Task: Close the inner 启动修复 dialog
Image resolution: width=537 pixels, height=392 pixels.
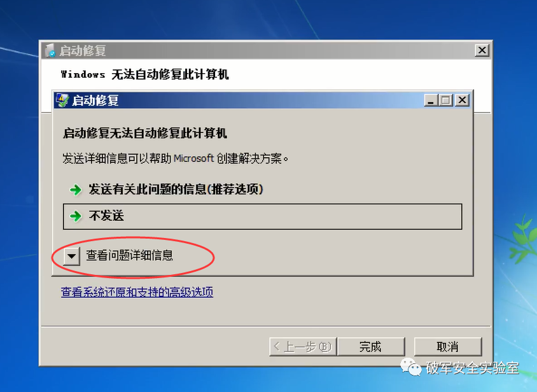Action: coord(462,101)
